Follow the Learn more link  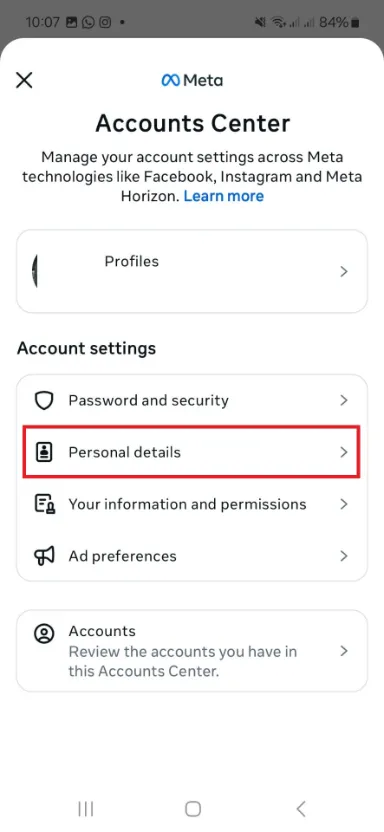tap(224, 196)
